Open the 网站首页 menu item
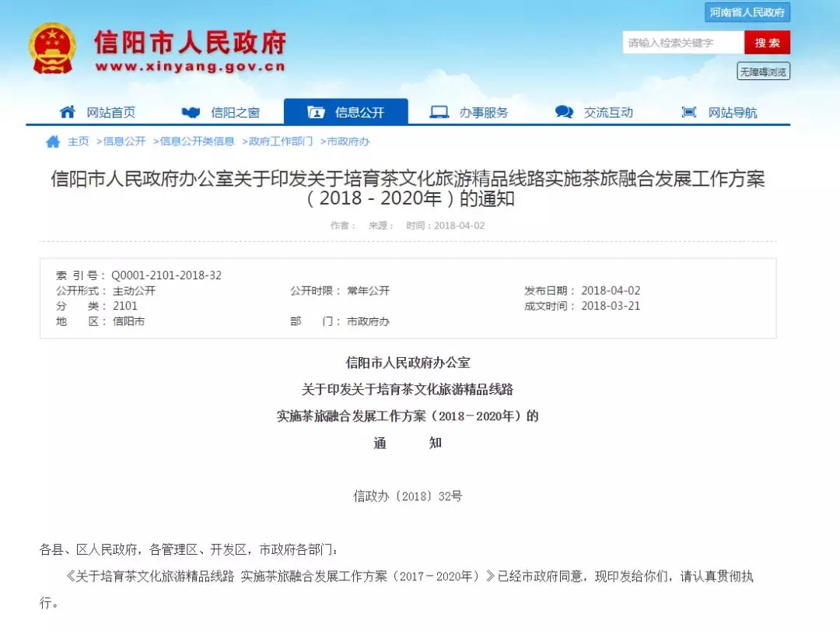Viewport: 840px width, 631px height. click(x=110, y=112)
